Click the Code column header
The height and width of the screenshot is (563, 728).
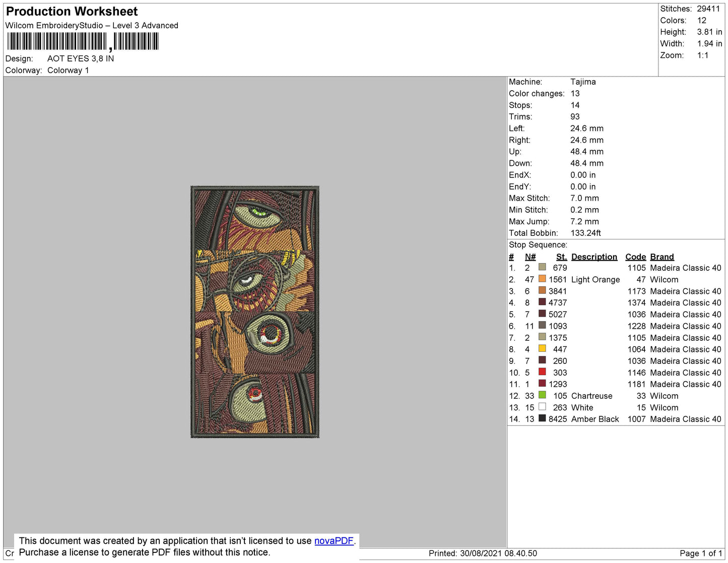tap(635, 257)
